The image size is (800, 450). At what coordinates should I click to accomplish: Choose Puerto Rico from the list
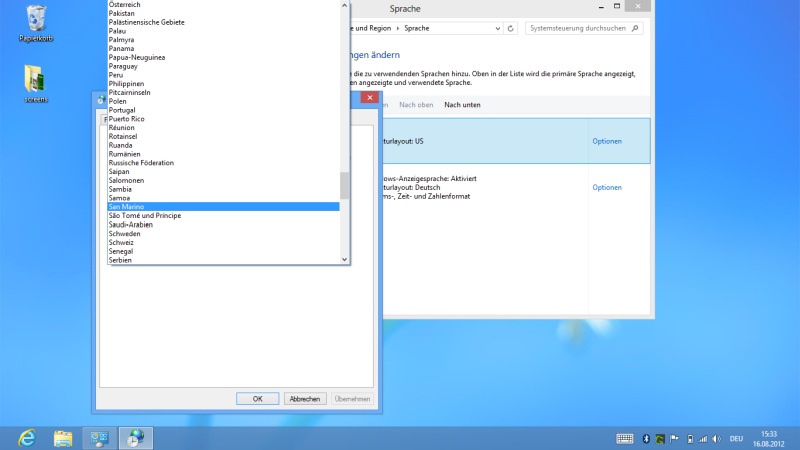[223, 119]
